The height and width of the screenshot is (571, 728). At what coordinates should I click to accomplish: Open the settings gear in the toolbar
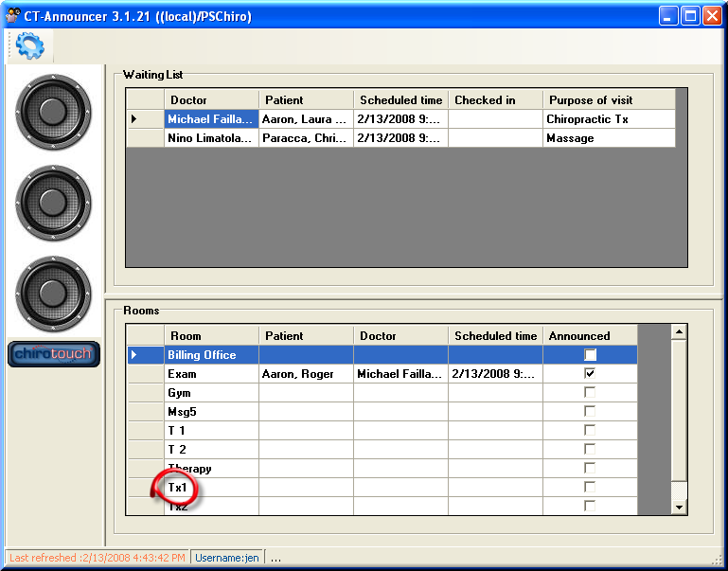tap(30, 45)
